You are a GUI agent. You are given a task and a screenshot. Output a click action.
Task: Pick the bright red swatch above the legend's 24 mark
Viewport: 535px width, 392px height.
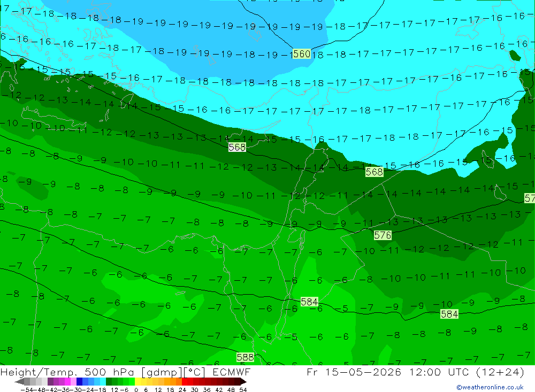[185, 381]
